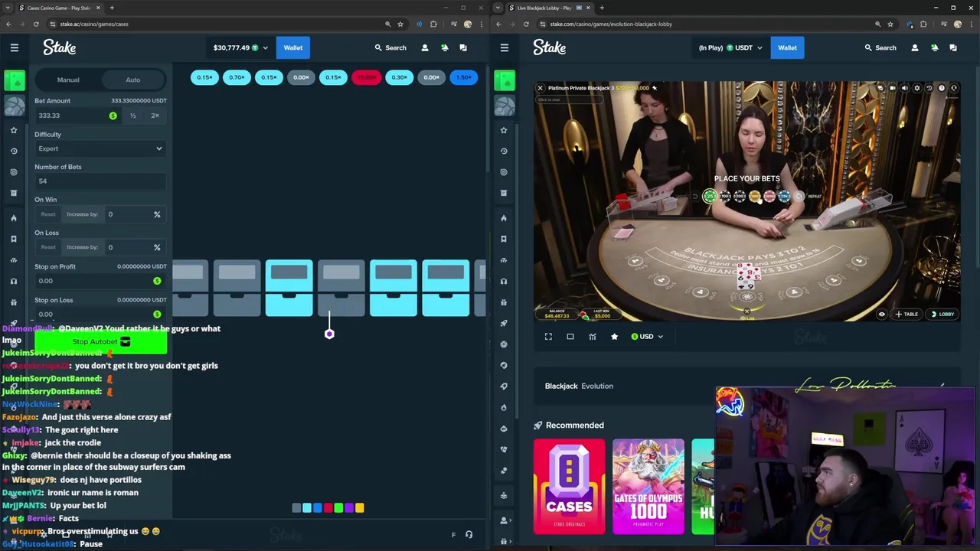
Task: Open chat icon in Blackjack window header
Action: [953, 47]
